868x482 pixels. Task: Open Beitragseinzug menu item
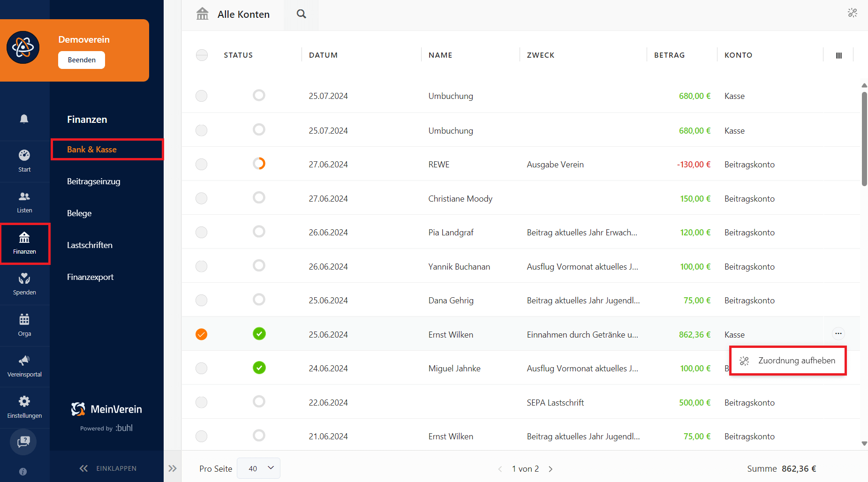pos(94,181)
